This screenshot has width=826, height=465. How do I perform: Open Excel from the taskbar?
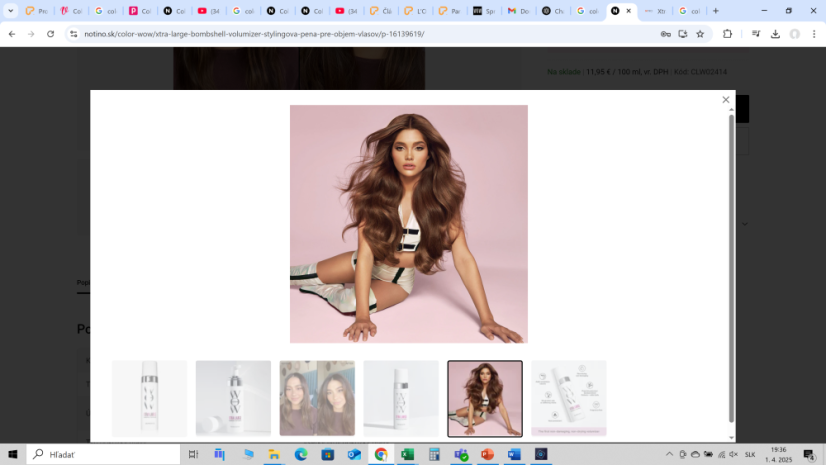pyautogui.click(x=408, y=454)
